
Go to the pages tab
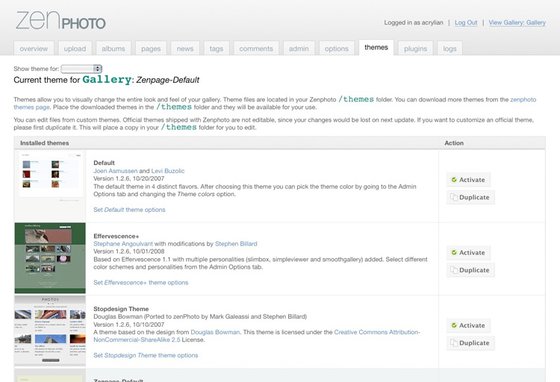coord(151,49)
